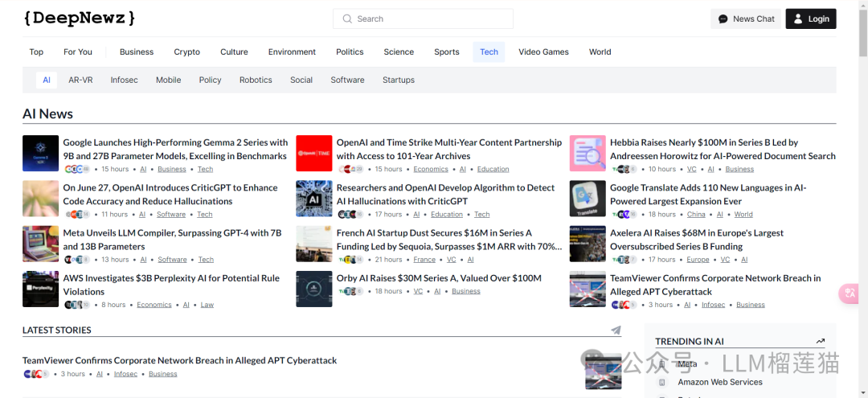Open the CriticGPT June 27 thumbnail
The width and height of the screenshot is (868, 398).
(40, 198)
